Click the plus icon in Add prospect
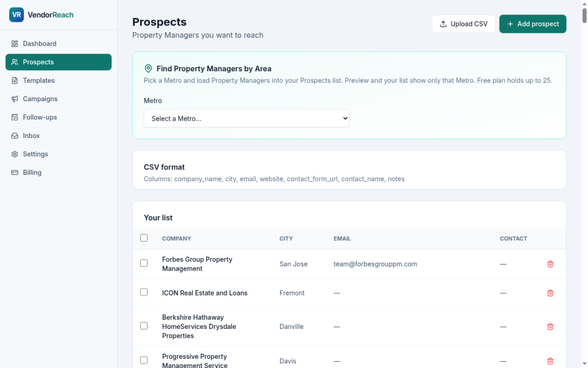Viewport: 588px width, 368px height. [x=510, y=24]
